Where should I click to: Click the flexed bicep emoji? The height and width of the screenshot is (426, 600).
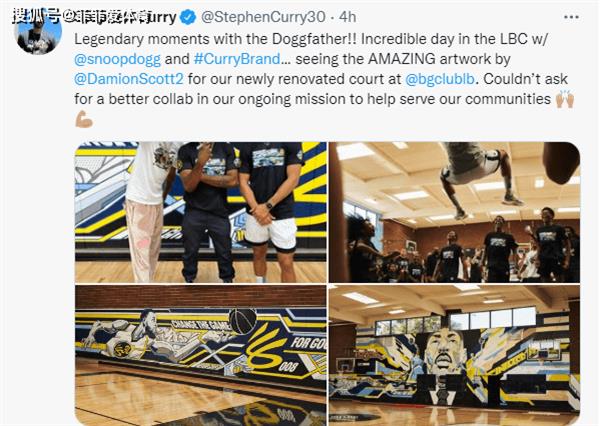[x=84, y=119]
